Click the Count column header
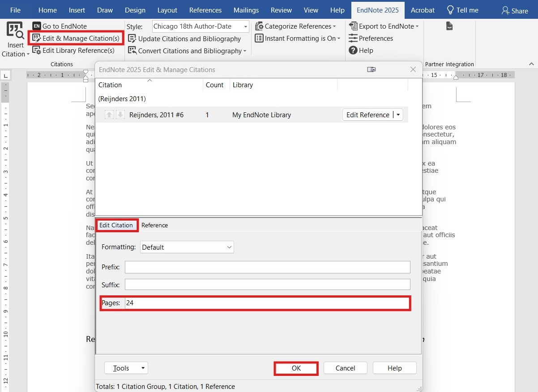The height and width of the screenshot is (392, 538). pos(214,85)
